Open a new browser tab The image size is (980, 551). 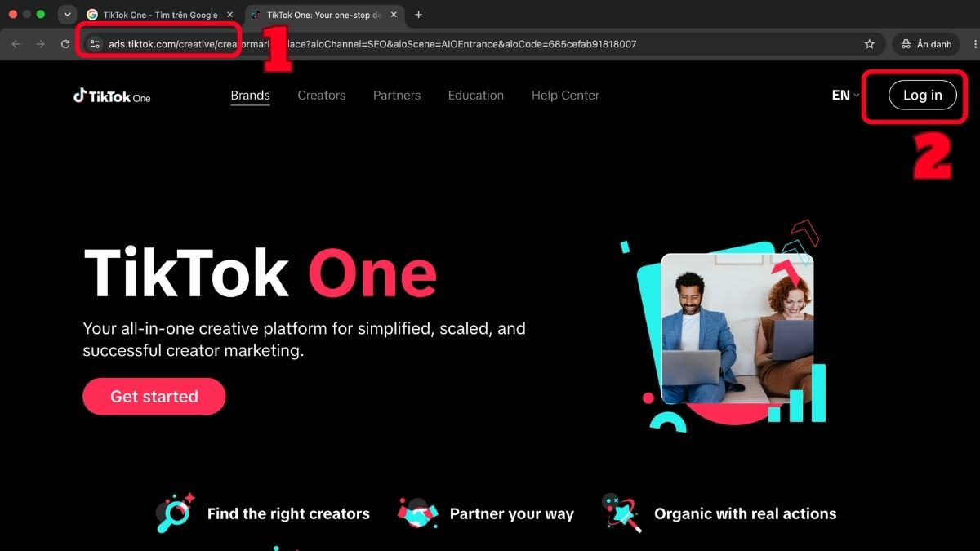coord(419,15)
